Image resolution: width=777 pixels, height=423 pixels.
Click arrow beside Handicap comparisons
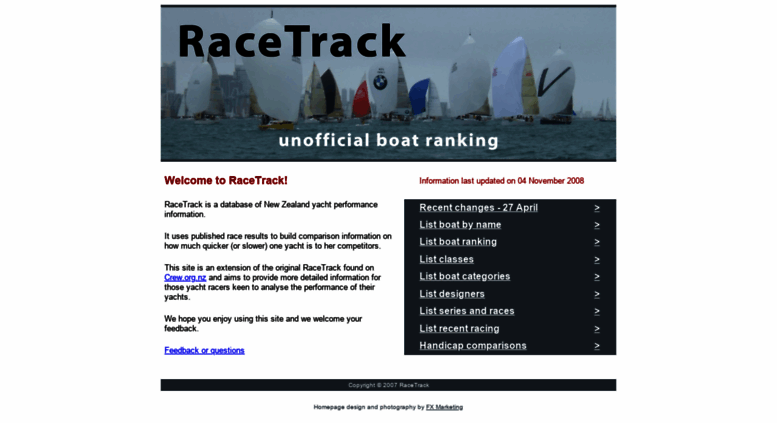point(597,346)
